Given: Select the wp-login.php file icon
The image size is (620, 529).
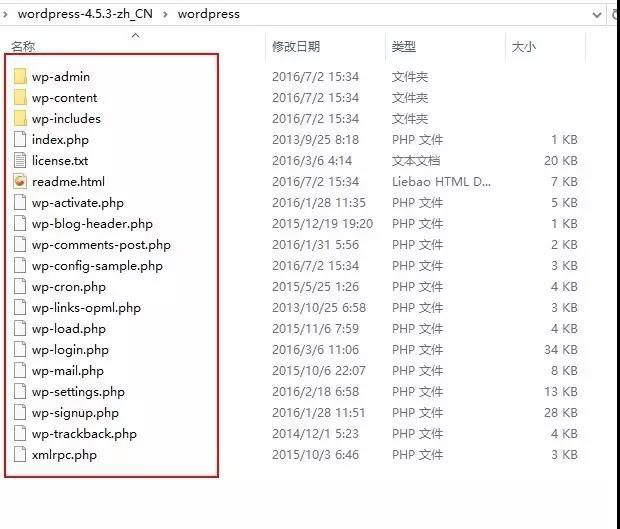Looking at the screenshot, I should (20, 349).
